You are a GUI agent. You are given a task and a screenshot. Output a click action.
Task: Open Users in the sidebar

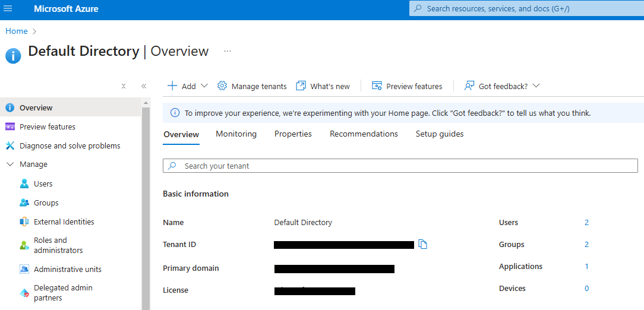43,184
